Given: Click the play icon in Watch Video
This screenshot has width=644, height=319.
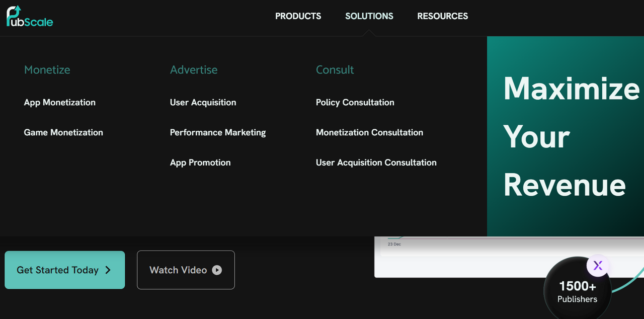Looking at the screenshot, I should coord(217,270).
